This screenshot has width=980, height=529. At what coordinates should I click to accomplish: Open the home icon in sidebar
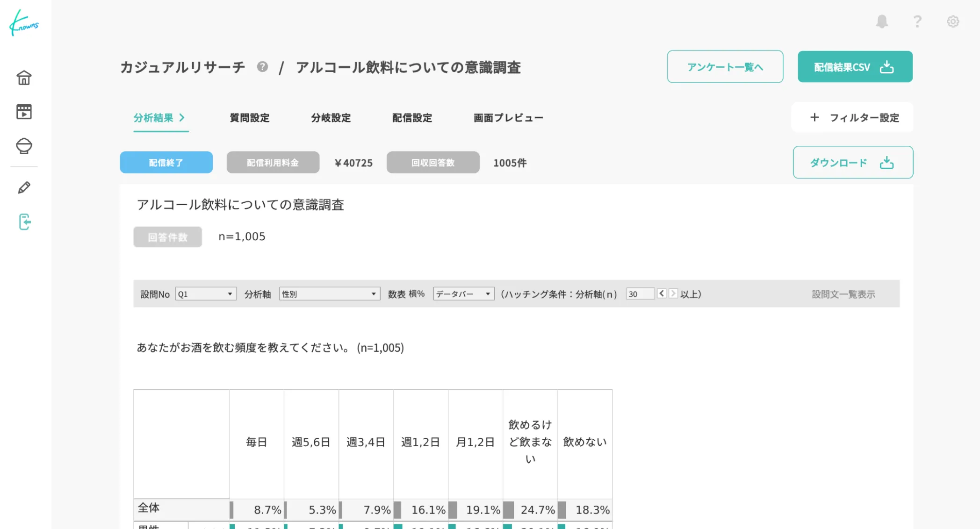click(24, 78)
